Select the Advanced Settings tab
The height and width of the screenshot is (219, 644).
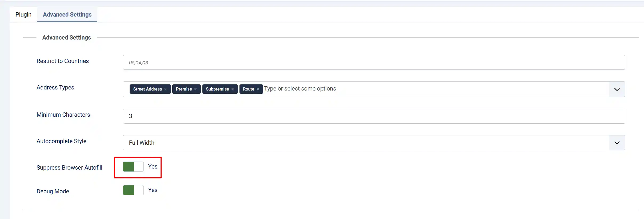(67, 14)
